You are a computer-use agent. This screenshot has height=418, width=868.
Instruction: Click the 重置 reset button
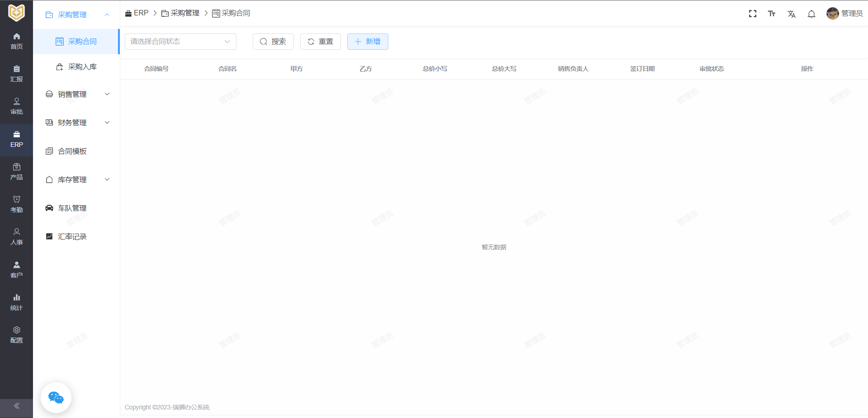pyautogui.click(x=320, y=42)
